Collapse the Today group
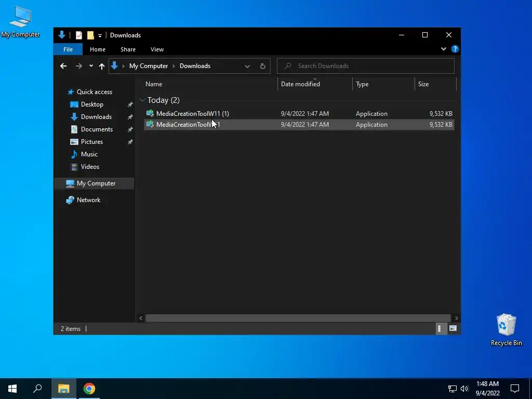Viewport: 532px width, 399px height. 142,100
